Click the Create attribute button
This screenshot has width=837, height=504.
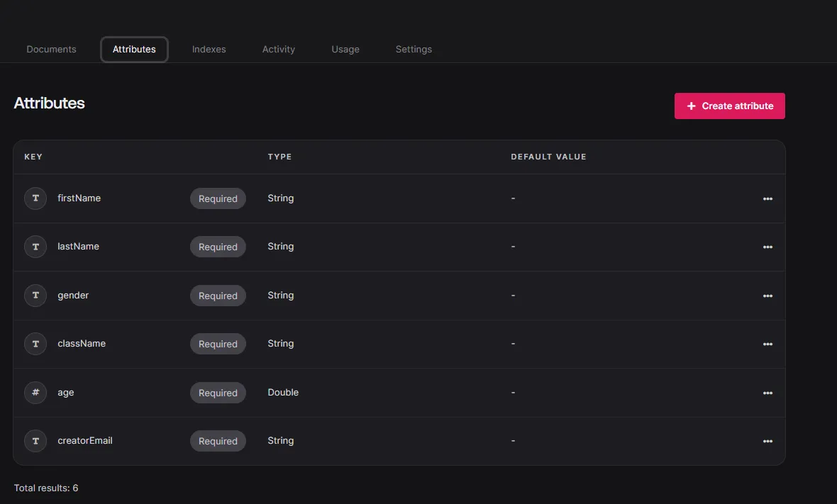[x=729, y=106]
